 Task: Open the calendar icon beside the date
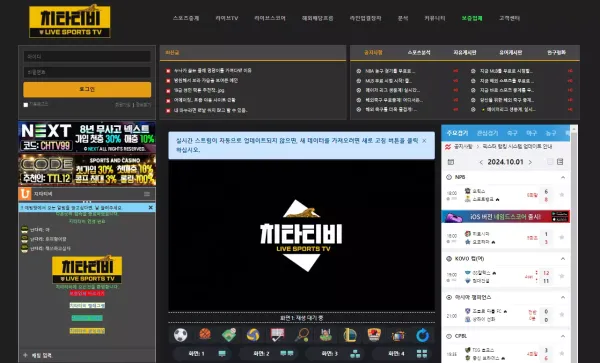click(451, 162)
